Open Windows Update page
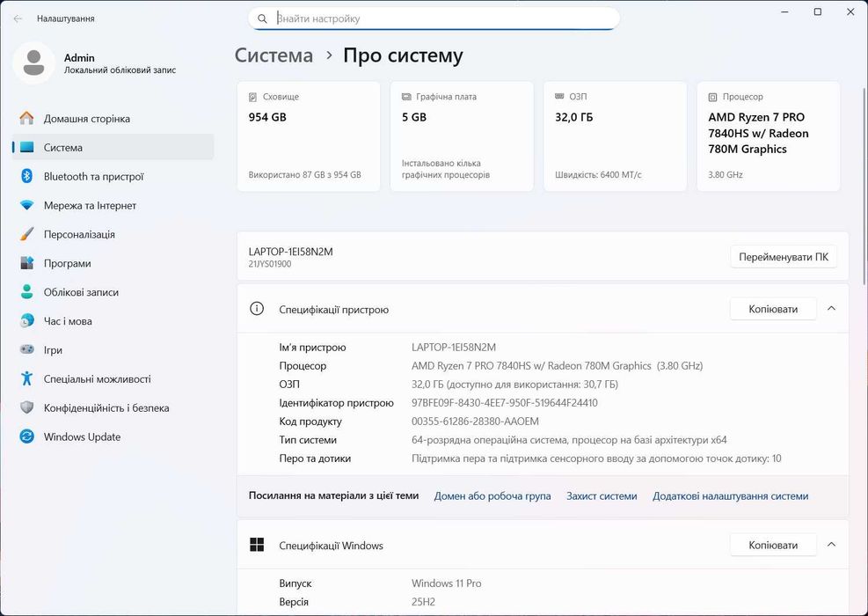This screenshot has width=868, height=616. (113, 436)
